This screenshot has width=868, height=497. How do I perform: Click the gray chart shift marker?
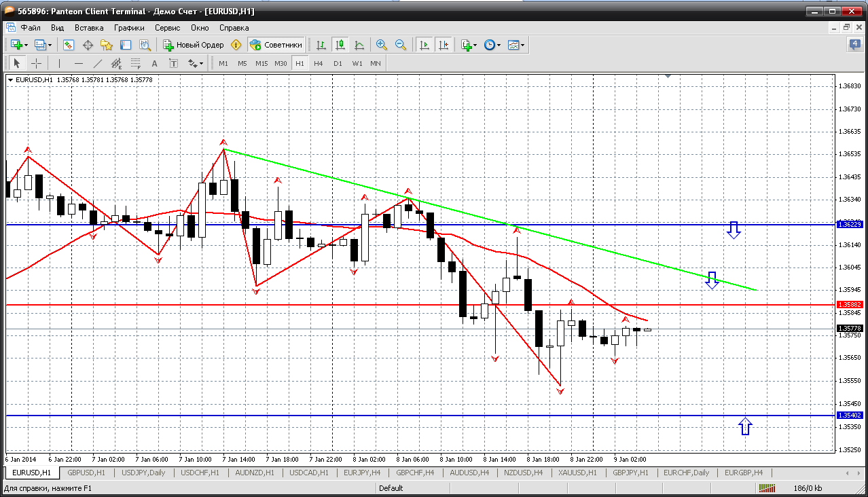(668, 77)
